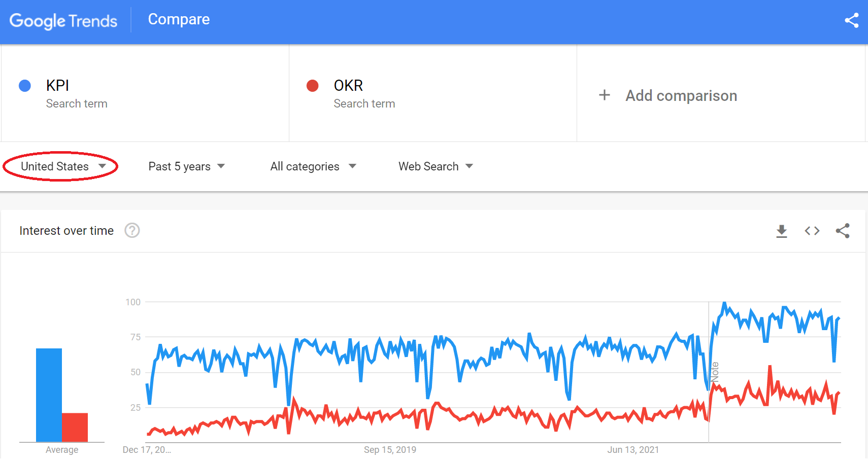The image size is (868, 462).
Task: Select the Compare page title
Action: click(179, 19)
